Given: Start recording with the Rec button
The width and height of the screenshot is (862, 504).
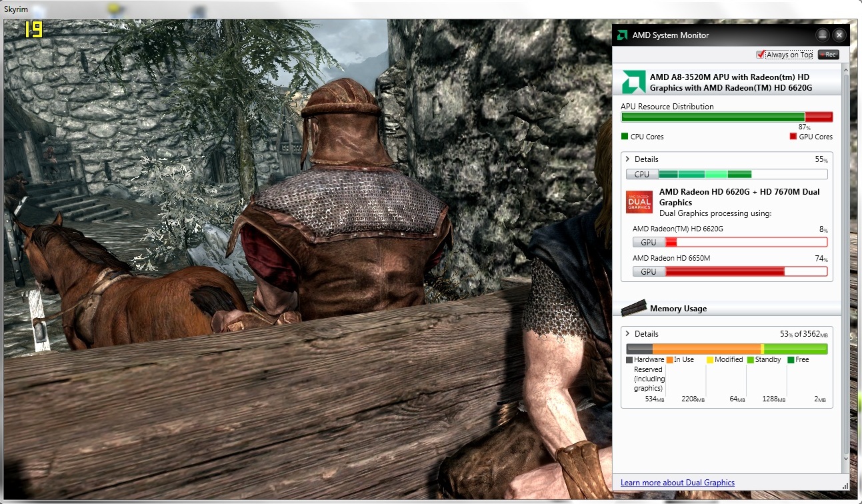Looking at the screenshot, I should point(829,55).
